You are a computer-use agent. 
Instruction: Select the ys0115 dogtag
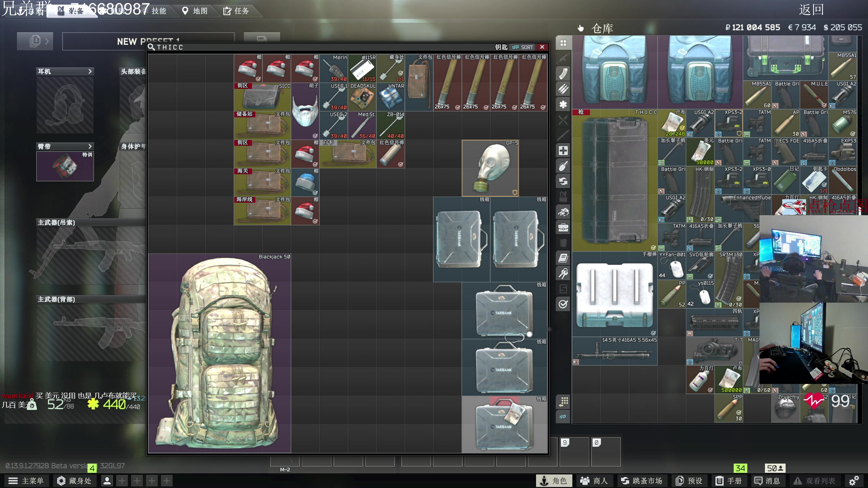click(x=701, y=294)
